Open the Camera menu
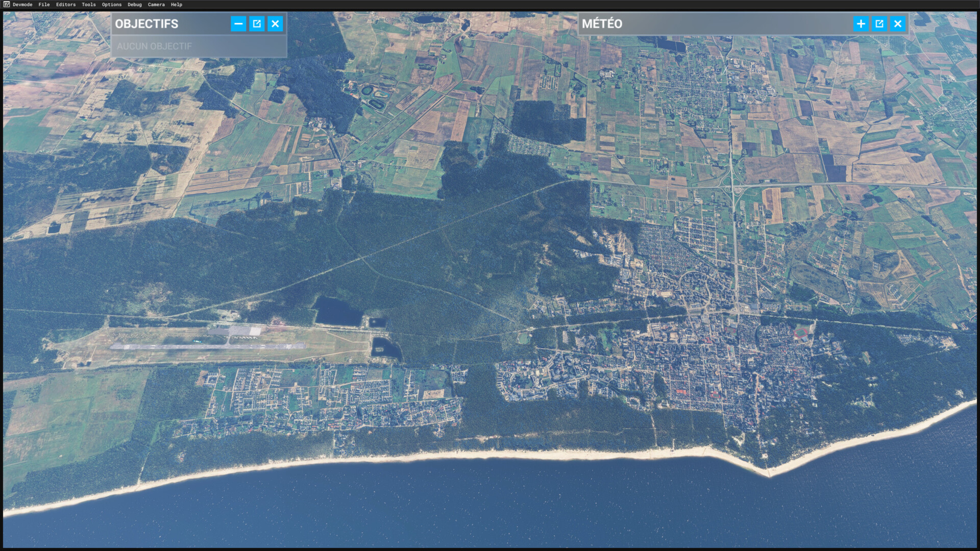Screen dimensions: 980x551 (x=156, y=5)
